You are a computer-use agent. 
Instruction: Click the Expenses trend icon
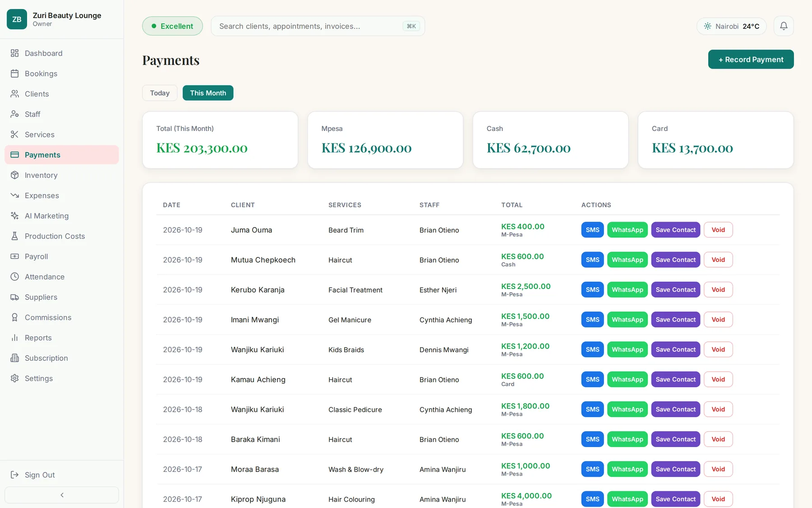coord(15,196)
